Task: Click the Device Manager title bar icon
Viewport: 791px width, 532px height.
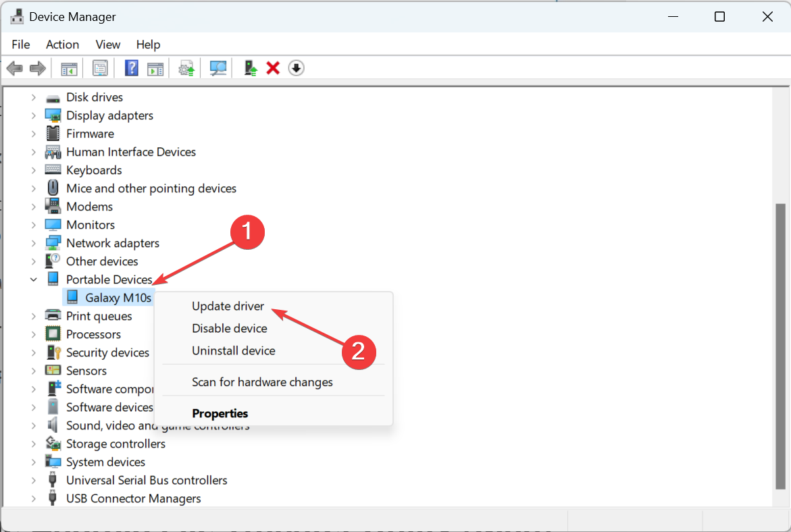Action: pyautogui.click(x=17, y=16)
